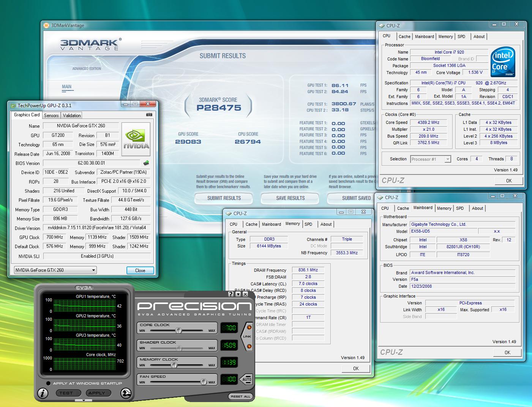Screen dimensions: 532x407
Task: Click the motherboard model EX58-UD5
Action: 443,231
